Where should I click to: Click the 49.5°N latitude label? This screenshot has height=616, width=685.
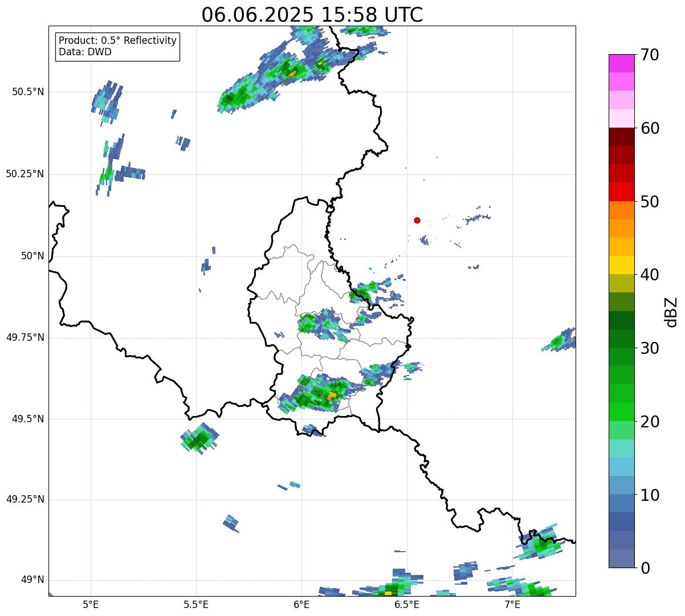[x=28, y=419]
